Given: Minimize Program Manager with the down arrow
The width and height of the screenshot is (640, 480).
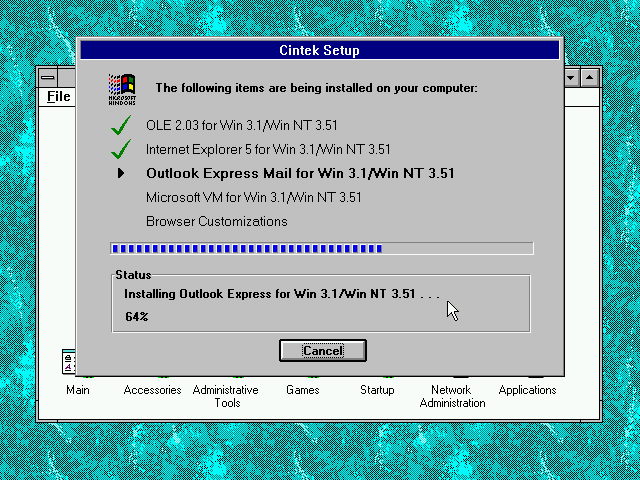Looking at the screenshot, I should (571, 78).
